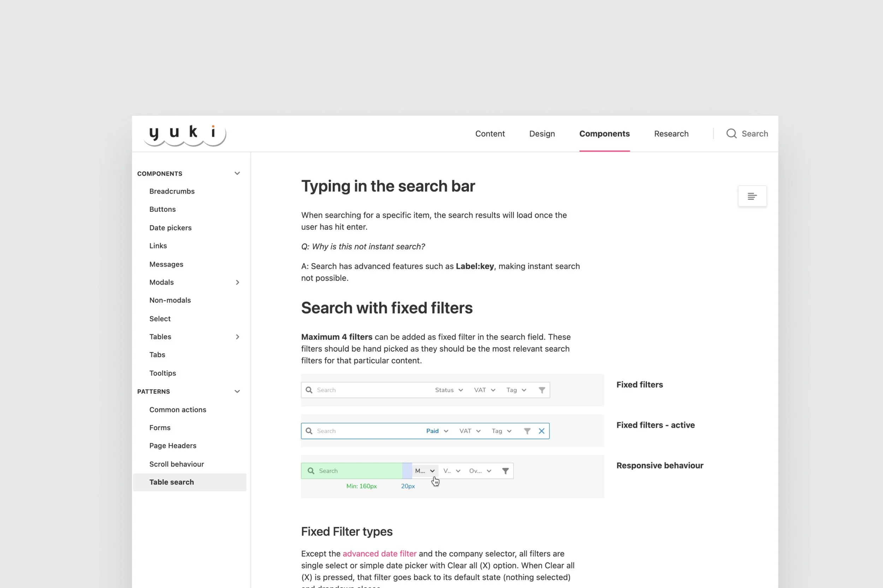Open Non-modals in sidebar
The height and width of the screenshot is (588, 883).
pyautogui.click(x=170, y=301)
